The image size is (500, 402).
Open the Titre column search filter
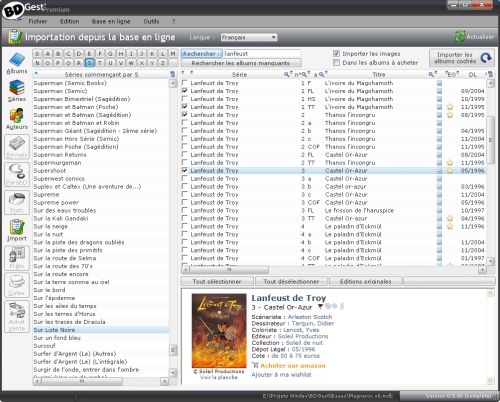(431, 75)
